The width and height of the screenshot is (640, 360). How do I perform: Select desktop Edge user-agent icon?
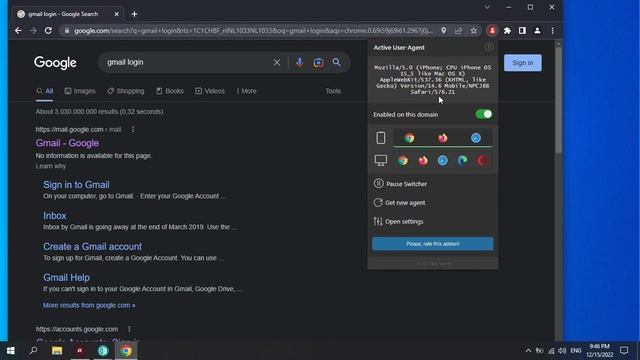pos(462,160)
